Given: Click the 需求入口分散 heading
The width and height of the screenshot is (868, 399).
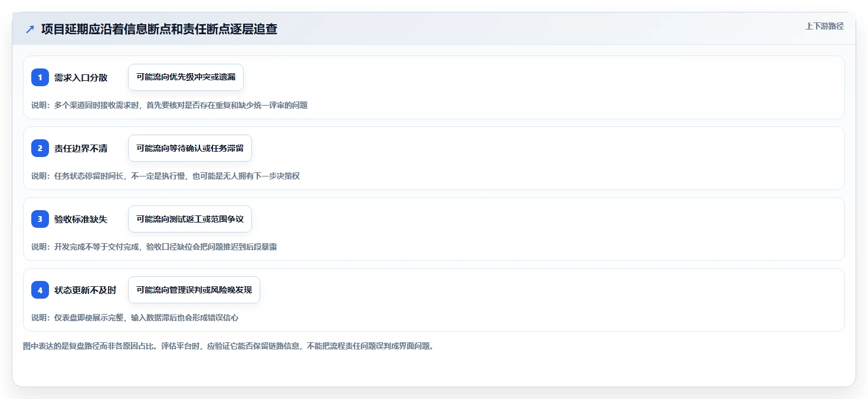Looking at the screenshot, I should pos(81,77).
